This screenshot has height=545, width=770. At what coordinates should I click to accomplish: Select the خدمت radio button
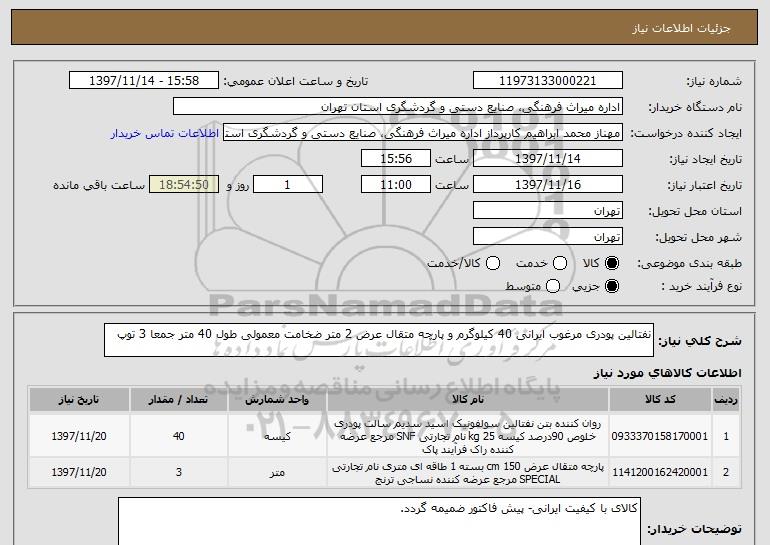tap(560, 263)
